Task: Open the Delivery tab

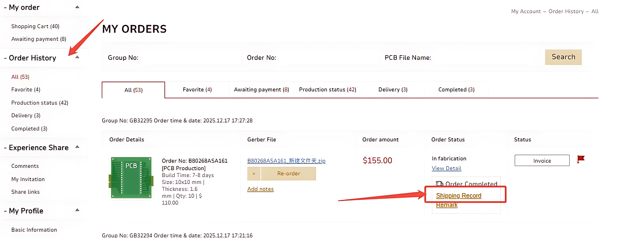Action: point(392,89)
